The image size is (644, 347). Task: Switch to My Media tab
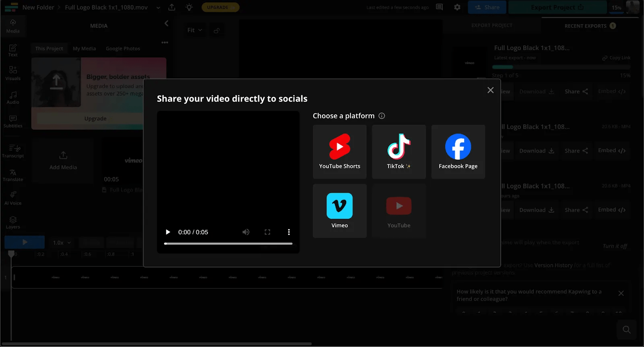pos(85,48)
